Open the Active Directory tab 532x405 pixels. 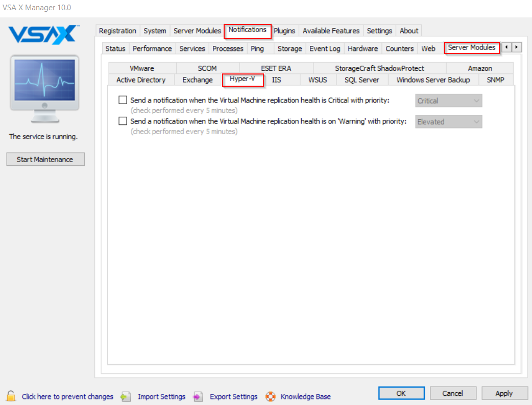[x=141, y=80]
